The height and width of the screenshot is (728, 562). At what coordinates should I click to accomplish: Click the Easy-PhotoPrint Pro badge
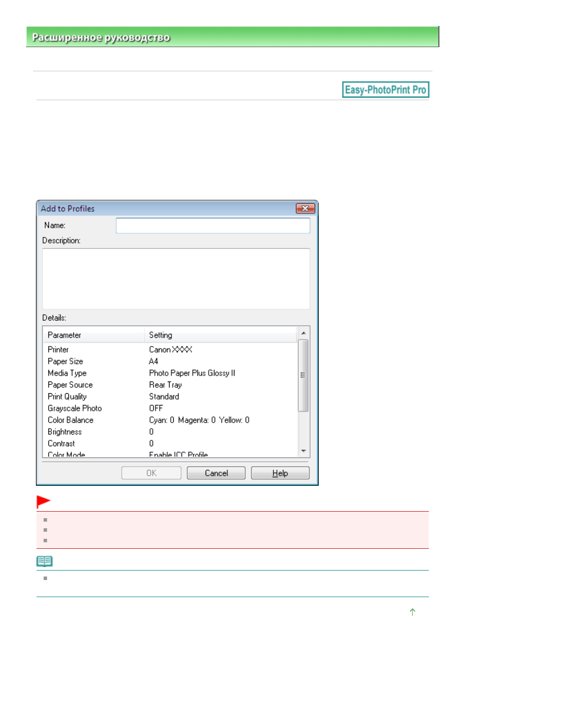[386, 90]
